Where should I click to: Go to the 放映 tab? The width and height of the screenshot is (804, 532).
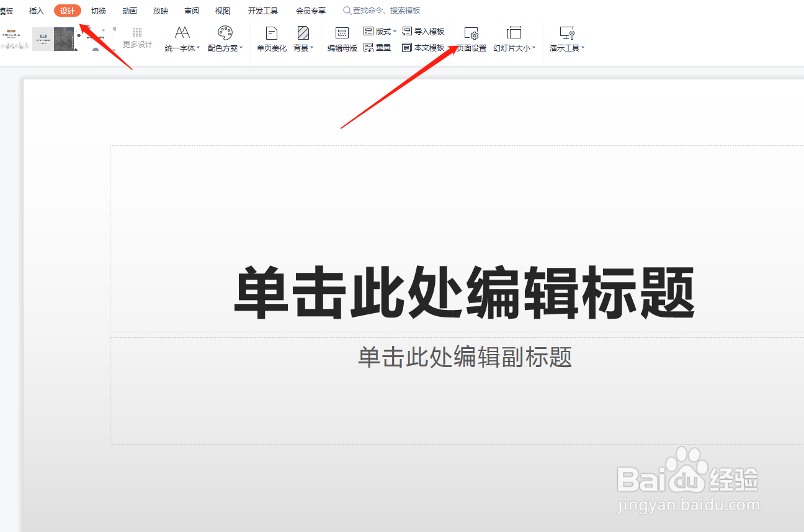pos(161,11)
